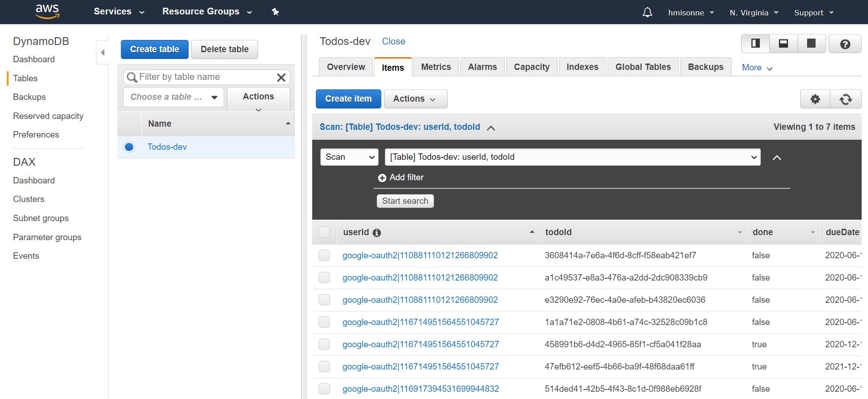Open table list Actions dropdown
This screenshot has width=868, height=399.
tap(258, 99)
